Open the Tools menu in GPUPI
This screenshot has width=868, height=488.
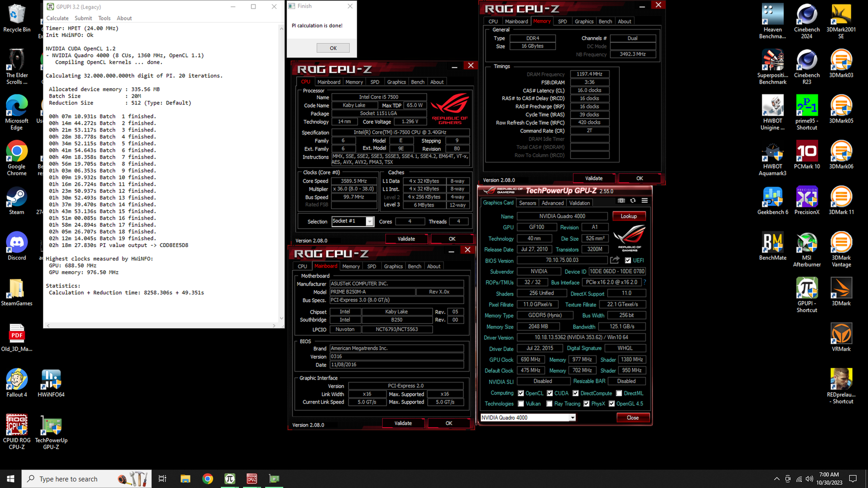pyautogui.click(x=104, y=18)
